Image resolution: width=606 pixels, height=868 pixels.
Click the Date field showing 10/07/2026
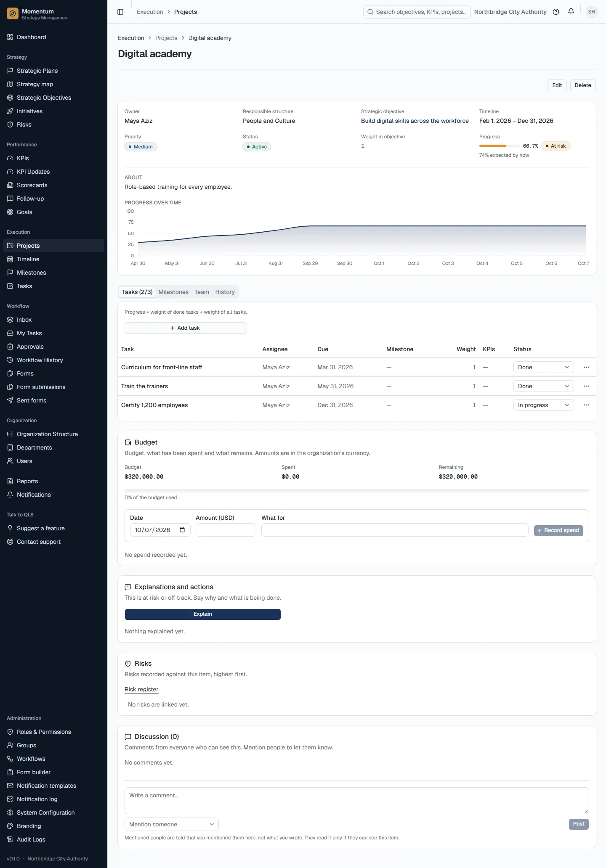tap(160, 530)
